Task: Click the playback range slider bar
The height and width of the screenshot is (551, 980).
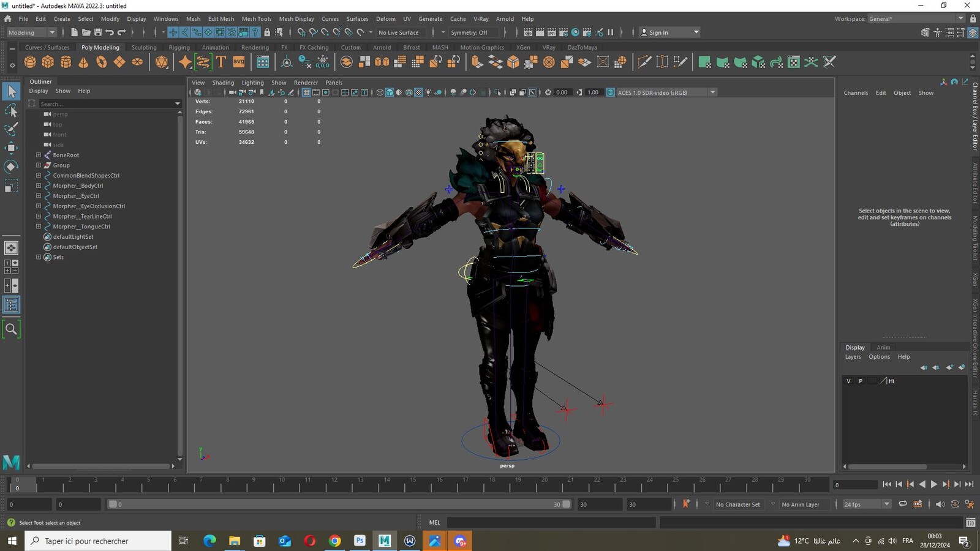Action: (x=339, y=504)
